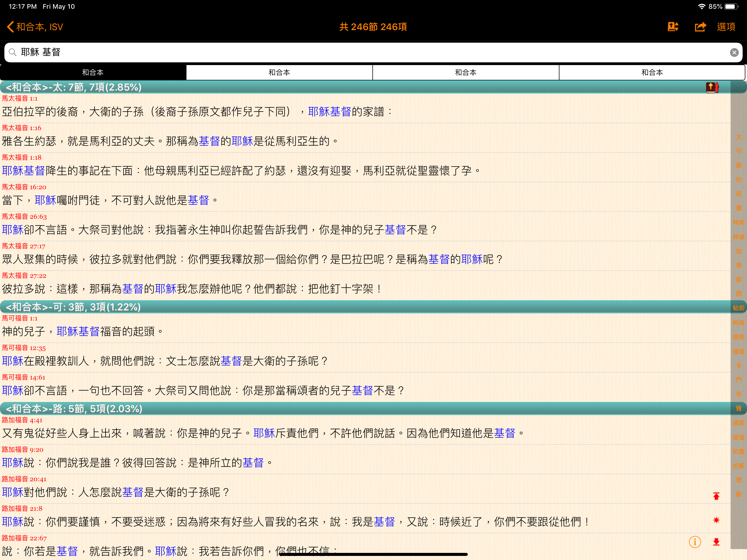Viewport: 747px width, 560px height.
Task: Jump to 太 in the side index
Action: [739, 137]
